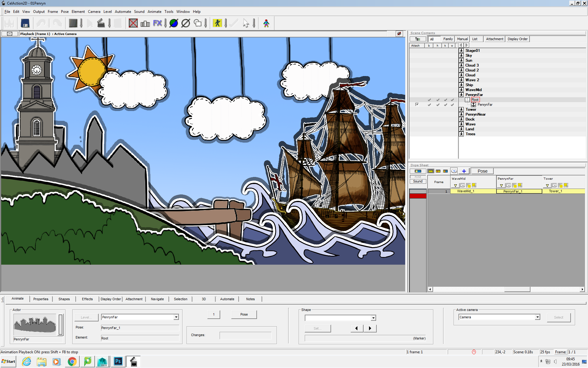Toggle the b checkmark on the Root row

tap(429, 100)
